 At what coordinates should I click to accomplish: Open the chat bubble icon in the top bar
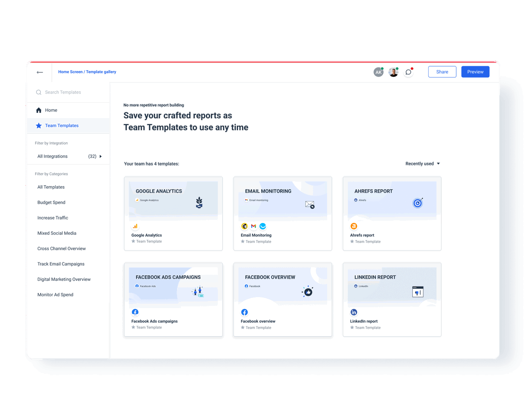408,72
